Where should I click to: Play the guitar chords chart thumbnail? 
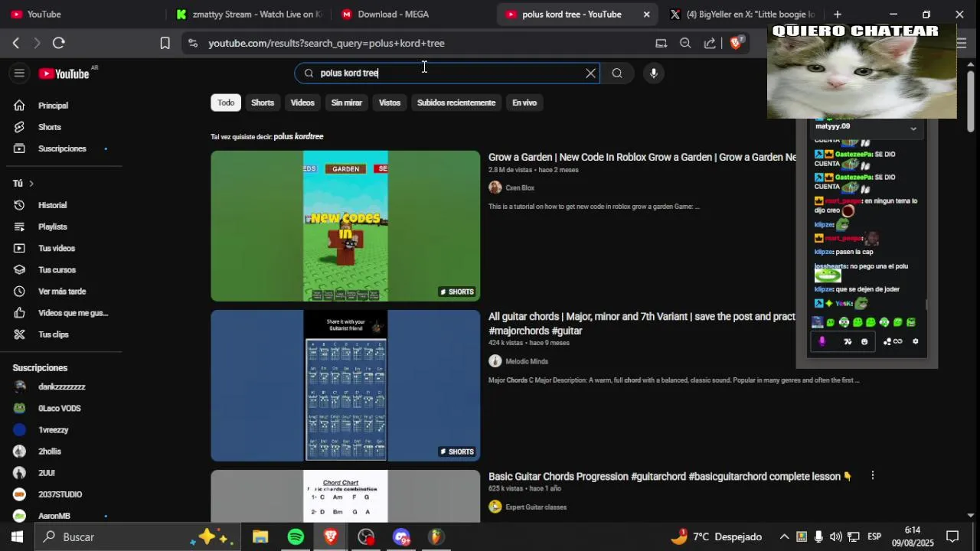[345, 386]
